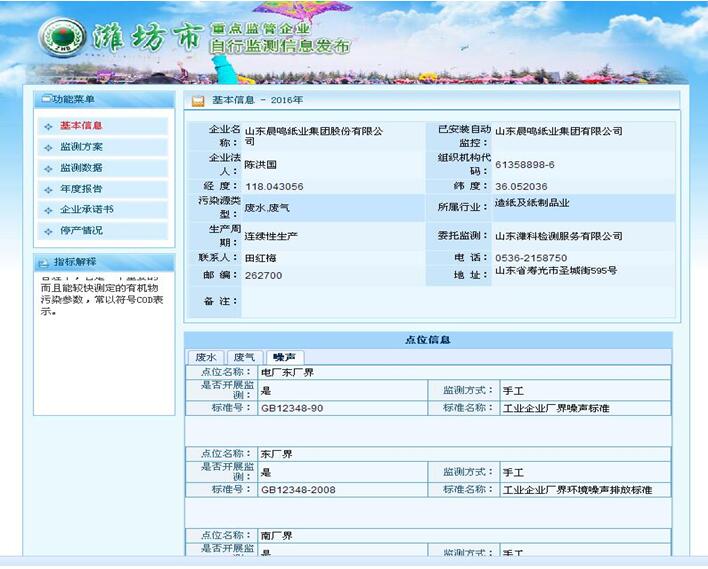Go to the 停产情况 page
Screen dimensions: 708x569
click(x=81, y=231)
